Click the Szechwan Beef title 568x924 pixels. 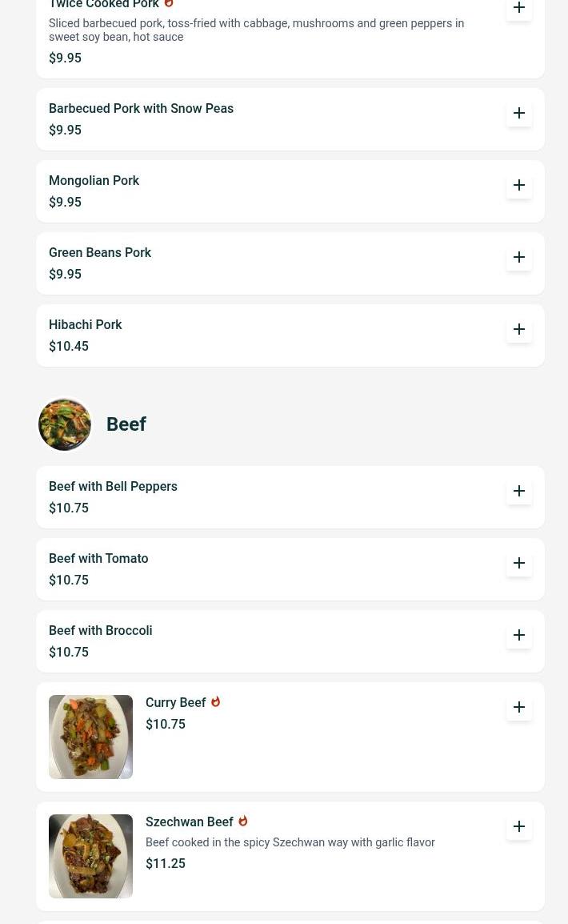[190, 822]
